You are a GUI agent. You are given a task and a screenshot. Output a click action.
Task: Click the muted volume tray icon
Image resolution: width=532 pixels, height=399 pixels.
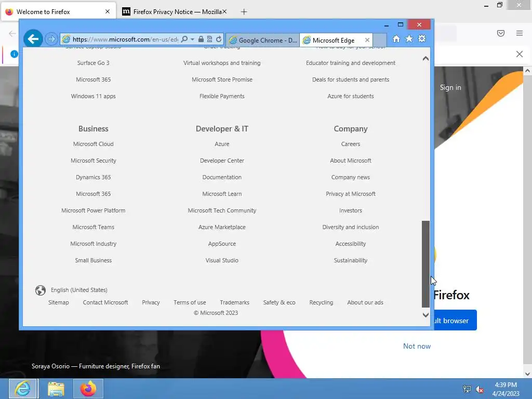coord(480,389)
